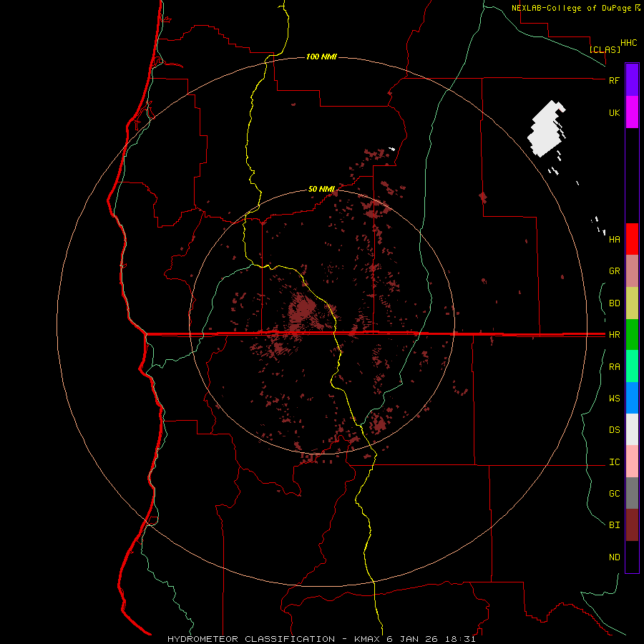The height and width of the screenshot is (644, 644).
Task: Click the IC legend label
Action: click(x=614, y=462)
